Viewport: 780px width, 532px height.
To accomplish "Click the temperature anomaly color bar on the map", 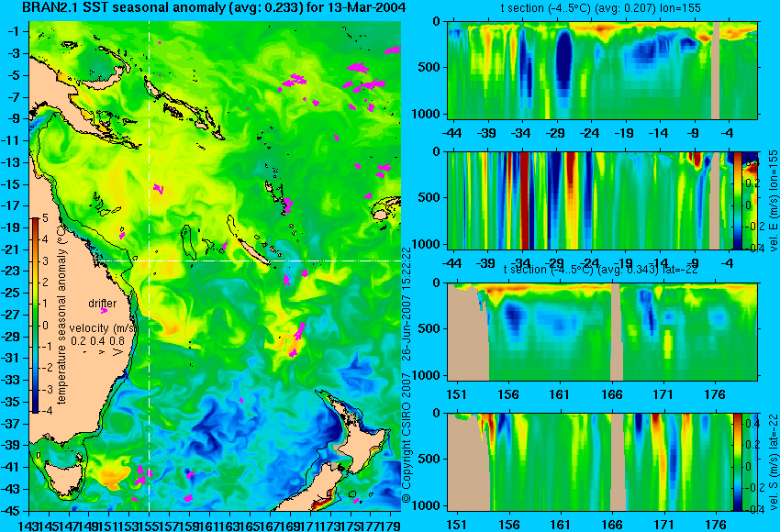I will click(36, 316).
